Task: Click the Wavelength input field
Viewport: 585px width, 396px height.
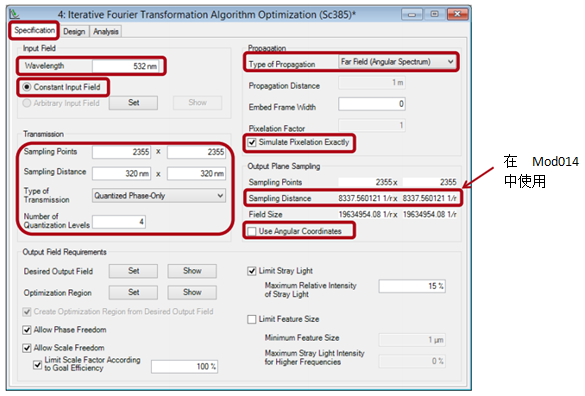Action: (126, 66)
